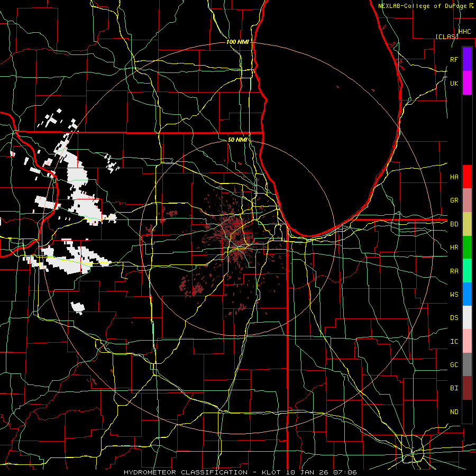The height and width of the screenshot is (476, 476).
Task: Click the RA light green legend swatch
Action: (x=467, y=270)
